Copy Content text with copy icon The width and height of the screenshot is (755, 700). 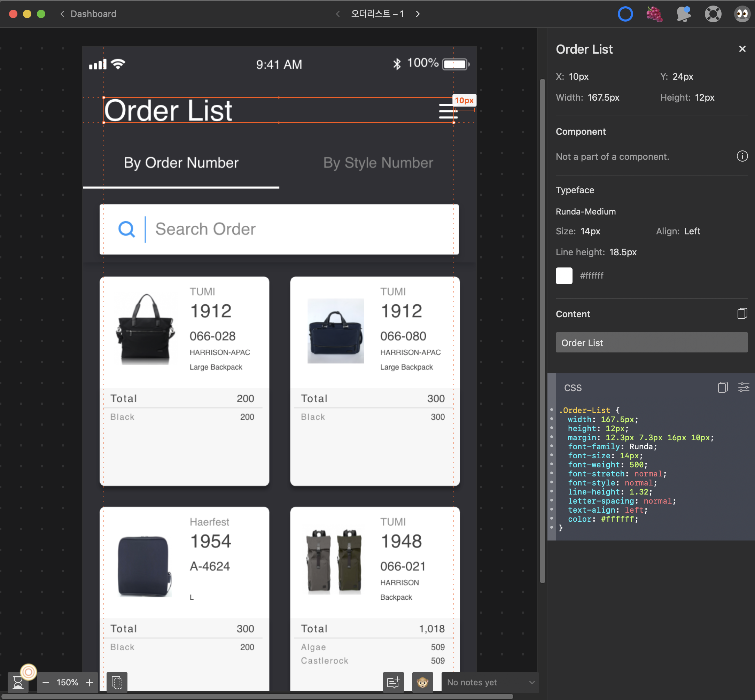pyautogui.click(x=742, y=314)
